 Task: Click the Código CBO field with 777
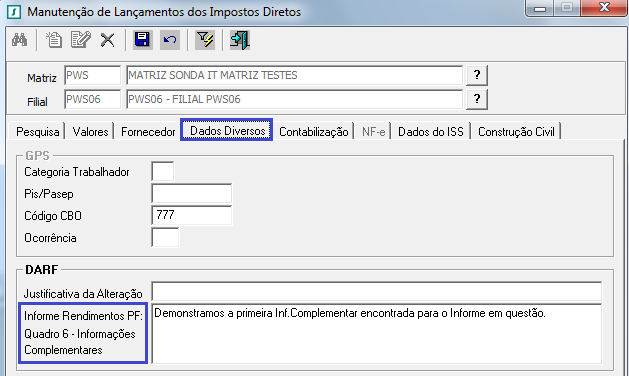click(192, 215)
